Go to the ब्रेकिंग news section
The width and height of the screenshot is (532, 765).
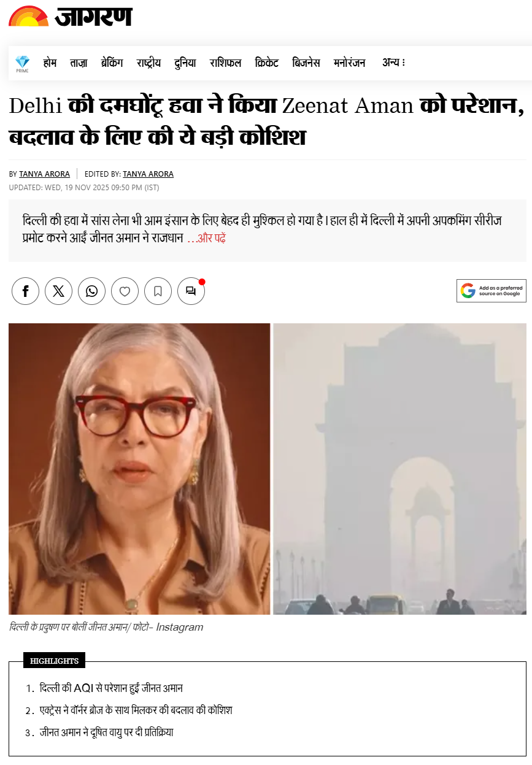click(x=112, y=63)
